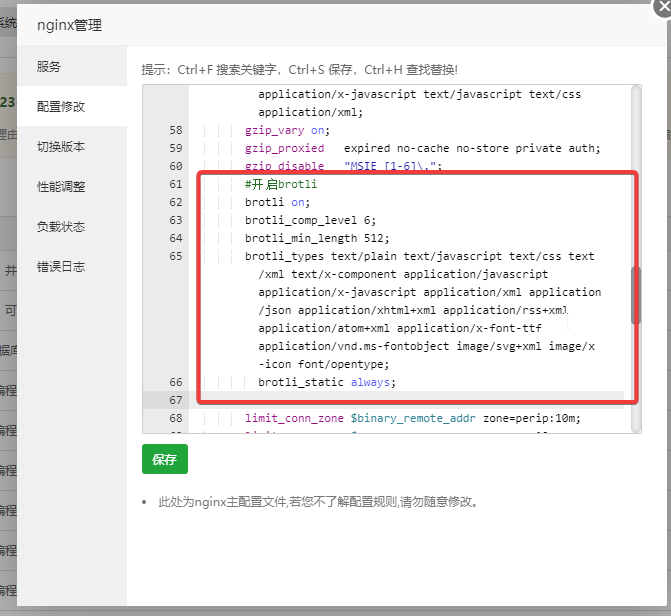Click the editor's vertical scrollbar thumb
Screen dimensions: 671x616
[x=635, y=295]
